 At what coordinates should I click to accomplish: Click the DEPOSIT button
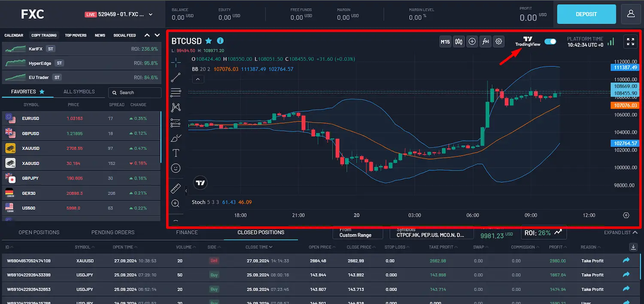[x=586, y=14]
